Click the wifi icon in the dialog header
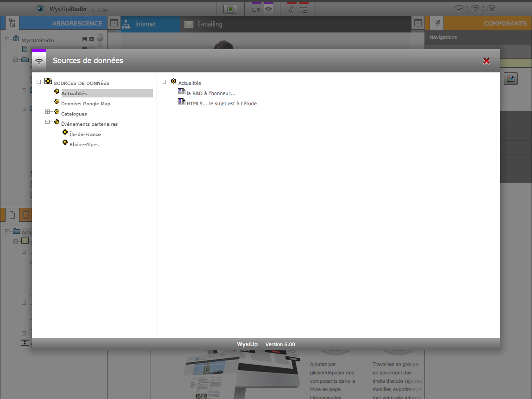The image size is (532, 399). [x=39, y=61]
